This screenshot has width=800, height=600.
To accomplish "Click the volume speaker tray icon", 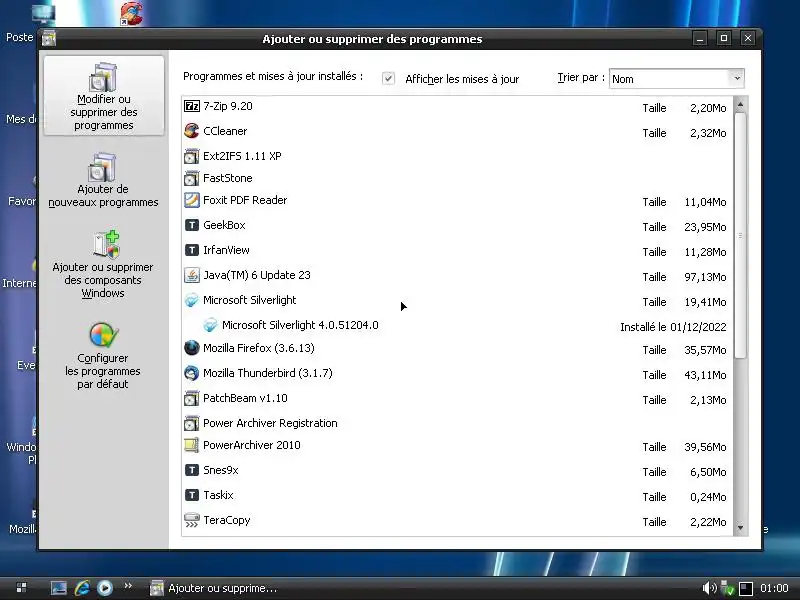I will point(709,588).
